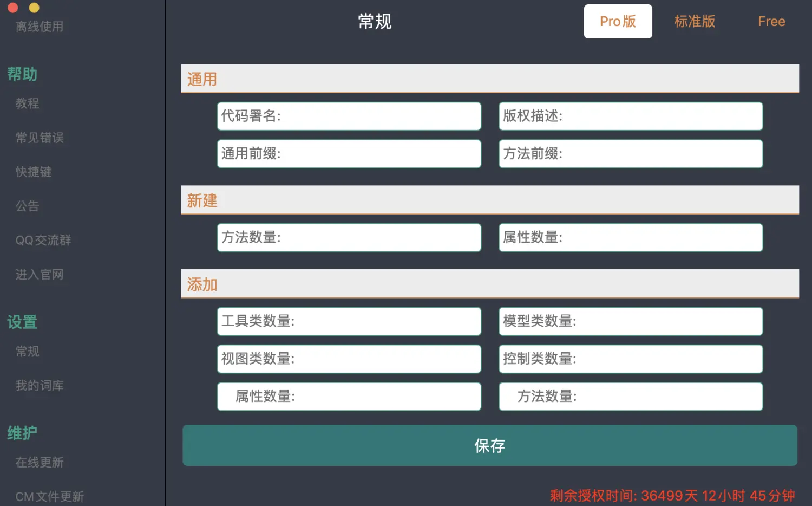Screen dimensions: 812x506
Task: Open QQ交流群 from sidebar
Action: [x=43, y=240]
